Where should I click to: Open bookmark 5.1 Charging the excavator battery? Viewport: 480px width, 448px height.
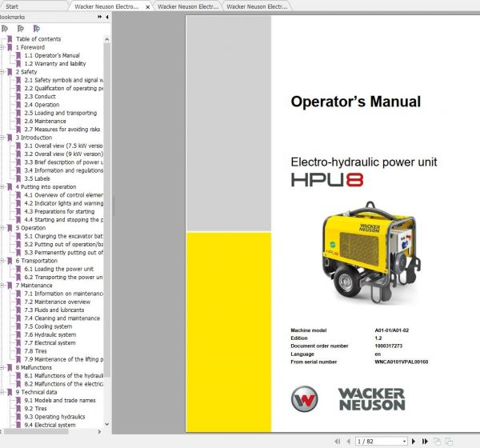click(x=64, y=236)
